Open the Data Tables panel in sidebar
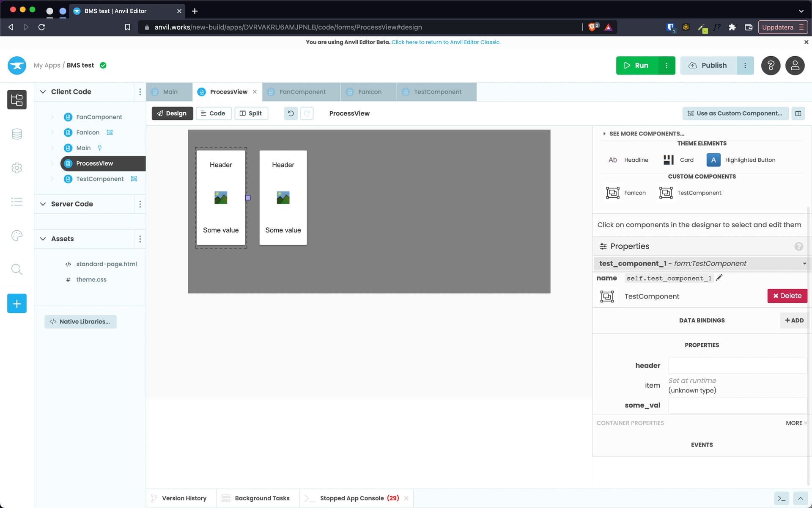The width and height of the screenshot is (812, 508). pos(17,134)
